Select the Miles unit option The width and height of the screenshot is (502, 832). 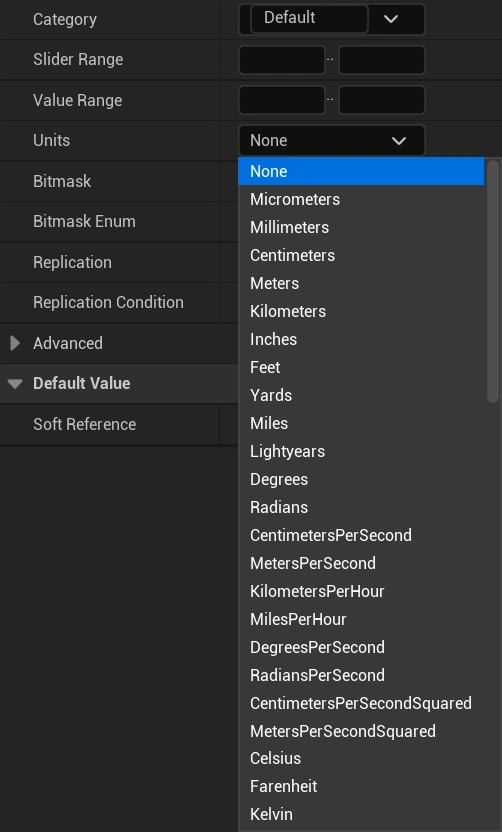coord(361,423)
